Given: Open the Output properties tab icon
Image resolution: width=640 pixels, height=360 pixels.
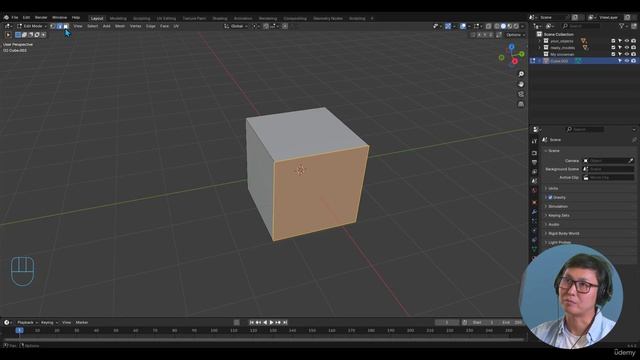Looking at the screenshot, I should 534,162.
